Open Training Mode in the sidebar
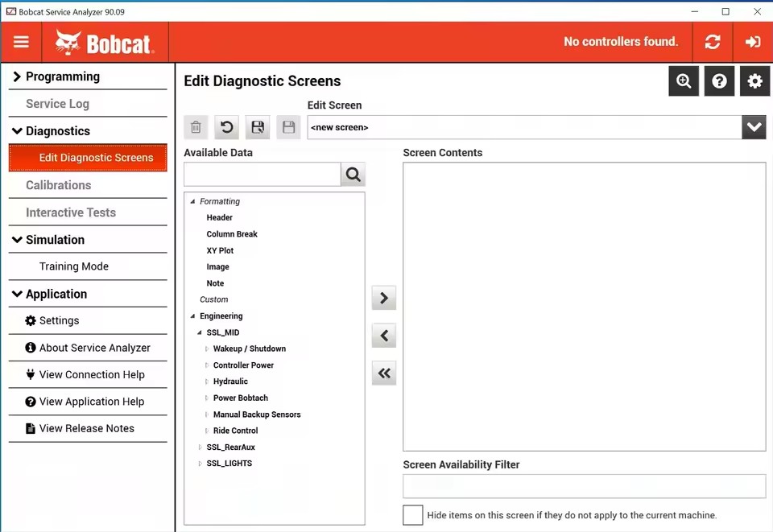Image resolution: width=773 pixels, height=532 pixels. click(74, 266)
